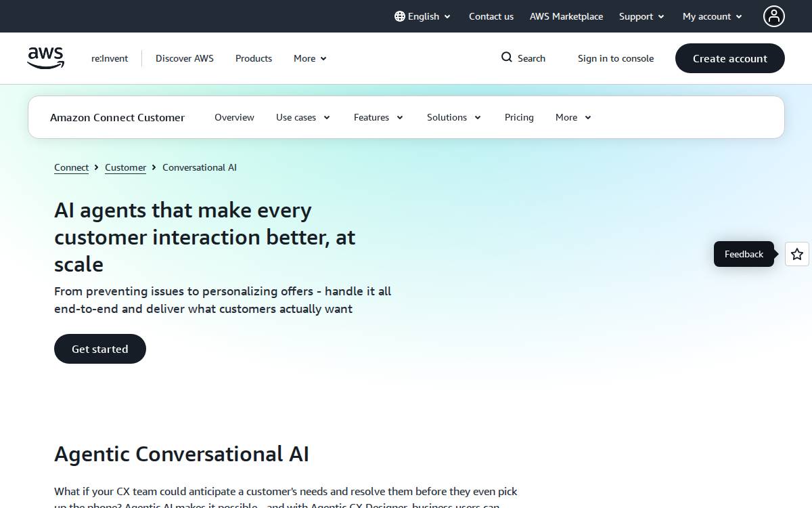Go to the Pricing tab
Viewport: 812px width, 508px height.
(519, 117)
